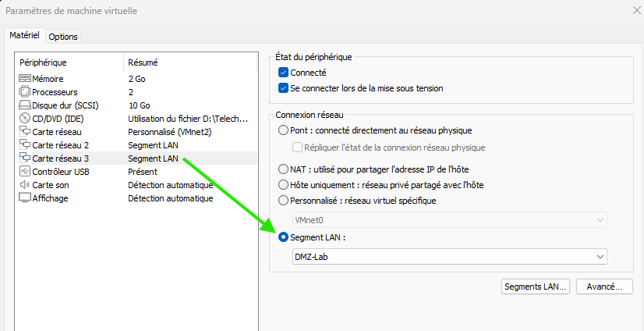Image resolution: width=644 pixels, height=331 pixels.
Task: Select the Carte son speaker icon
Action: click(24, 185)
